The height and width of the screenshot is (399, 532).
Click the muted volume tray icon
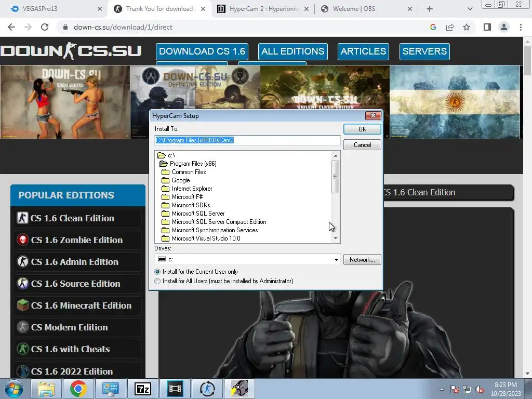(480, 390)
